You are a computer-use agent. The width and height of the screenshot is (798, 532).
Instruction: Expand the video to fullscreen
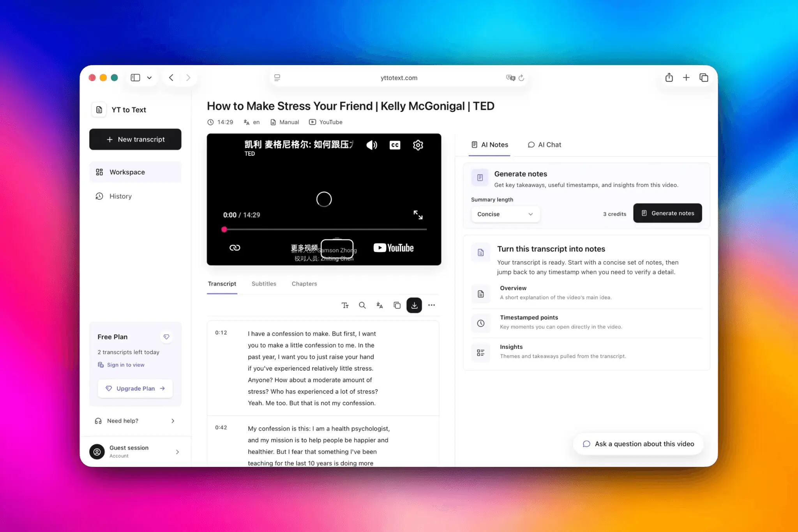[x=418, y=215]
